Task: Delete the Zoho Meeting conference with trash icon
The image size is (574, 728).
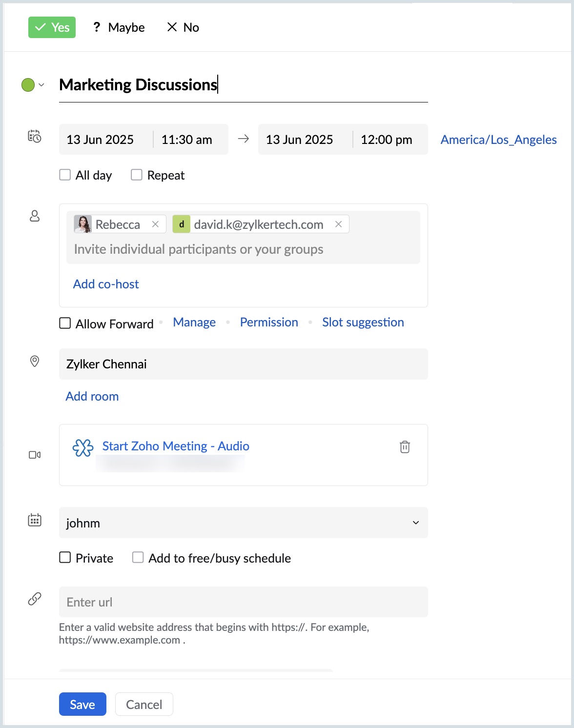Action: [x=405, y=446]
